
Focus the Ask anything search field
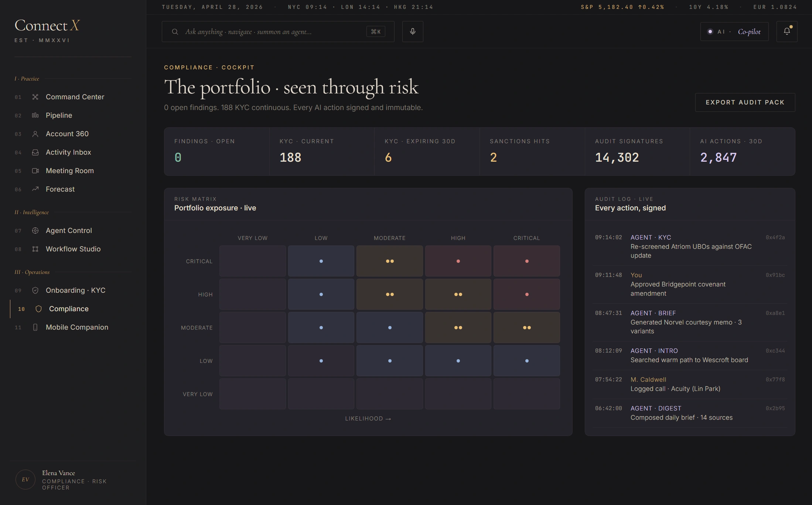(277, 31)
